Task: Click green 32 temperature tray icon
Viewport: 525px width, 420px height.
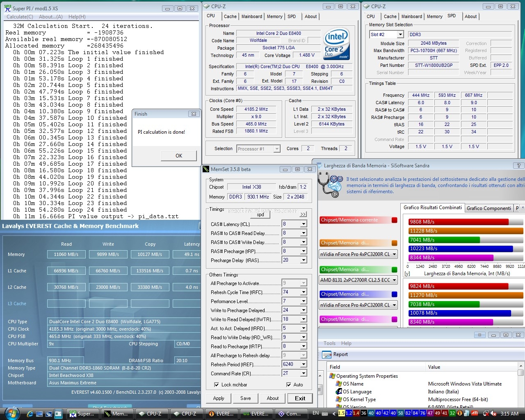Action: (x=452, y=413)
